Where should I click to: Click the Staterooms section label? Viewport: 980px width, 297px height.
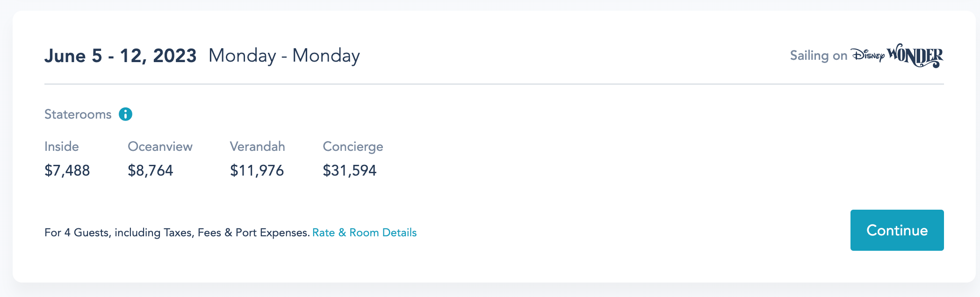(78, 114)
